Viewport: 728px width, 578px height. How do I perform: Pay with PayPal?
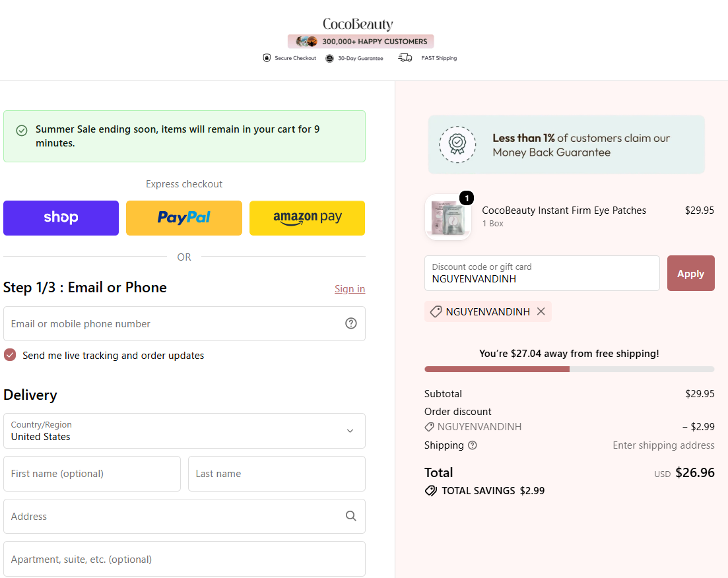pyautogui.click(x=184, y=218)
